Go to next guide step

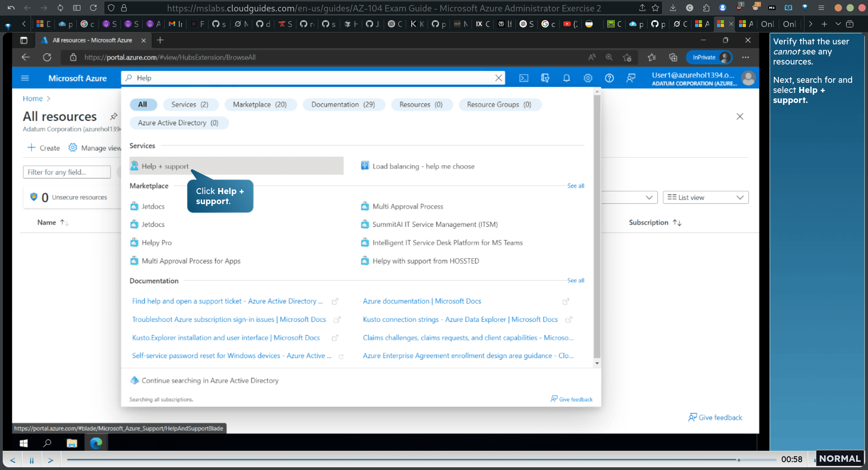coord(51,460)
